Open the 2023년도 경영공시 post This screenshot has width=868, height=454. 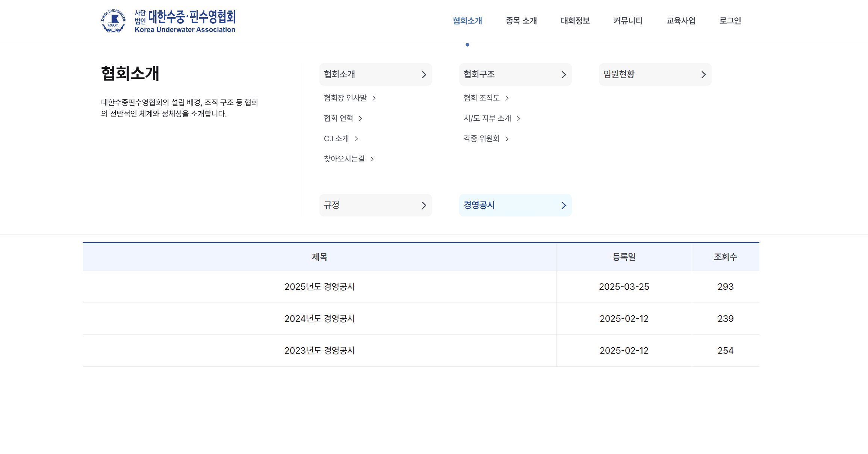[319, 351]
